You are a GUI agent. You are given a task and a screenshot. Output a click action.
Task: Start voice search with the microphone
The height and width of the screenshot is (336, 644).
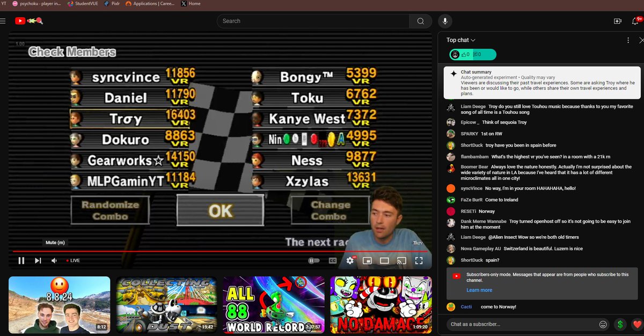444,21
